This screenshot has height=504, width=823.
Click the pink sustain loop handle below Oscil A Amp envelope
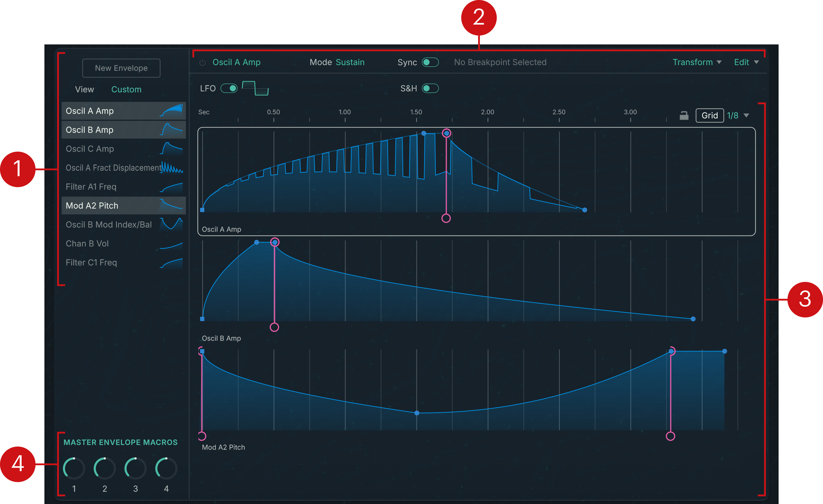click(x=446, y=219)
